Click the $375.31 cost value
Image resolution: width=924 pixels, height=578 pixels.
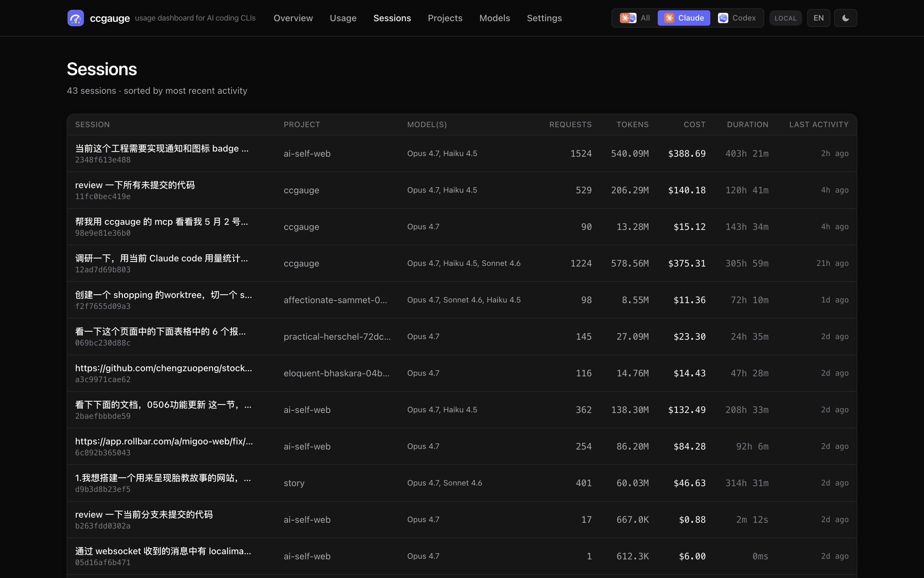(x=687, y=263)
